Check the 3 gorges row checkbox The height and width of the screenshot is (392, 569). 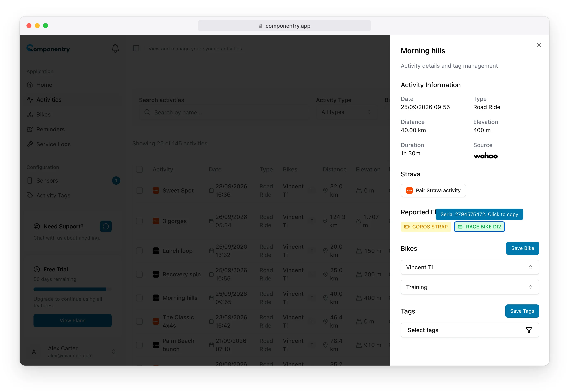(139, 221)
